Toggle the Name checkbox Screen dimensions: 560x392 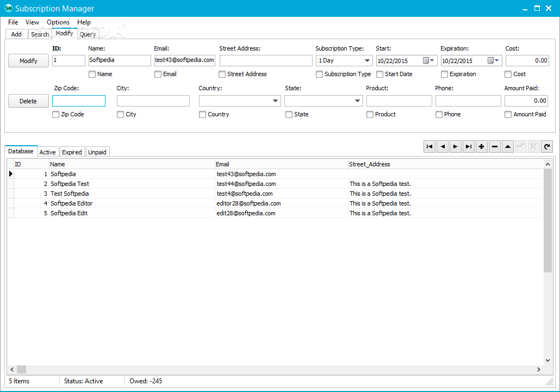(x=92, y=74)
